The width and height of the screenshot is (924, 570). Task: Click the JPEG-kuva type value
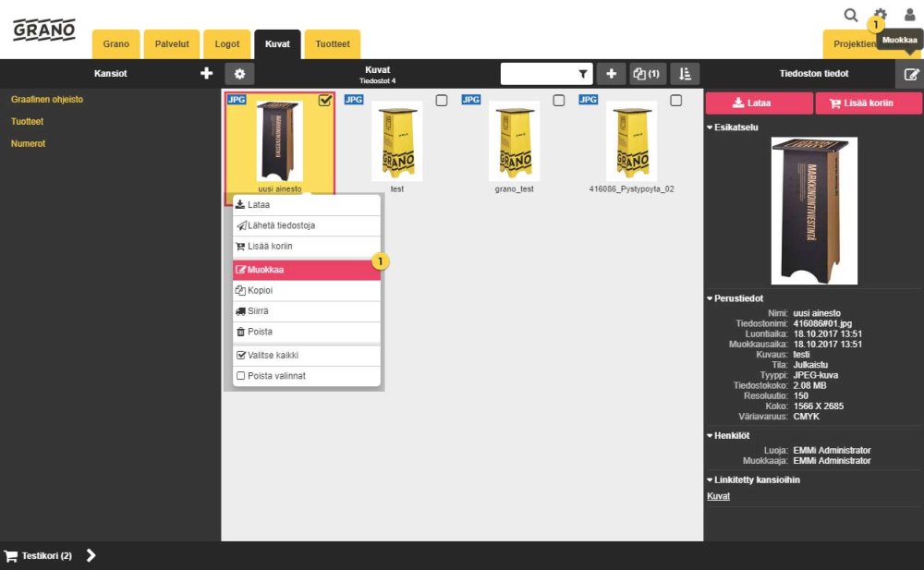coord(816,375)
